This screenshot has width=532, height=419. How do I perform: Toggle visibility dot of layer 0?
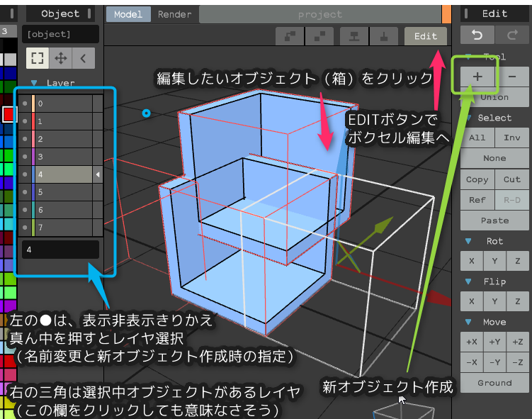pyautogui.click(x=25, y=104)
